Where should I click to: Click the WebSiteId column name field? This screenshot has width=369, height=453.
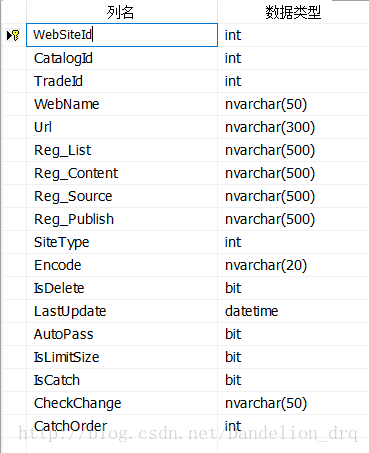tap(122, 35)
